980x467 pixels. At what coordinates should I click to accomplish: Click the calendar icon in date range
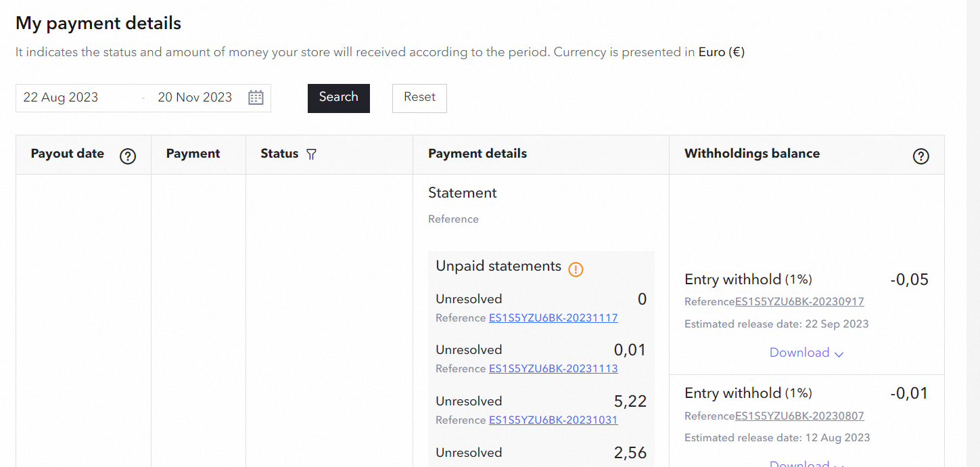(x=256, y=97)
